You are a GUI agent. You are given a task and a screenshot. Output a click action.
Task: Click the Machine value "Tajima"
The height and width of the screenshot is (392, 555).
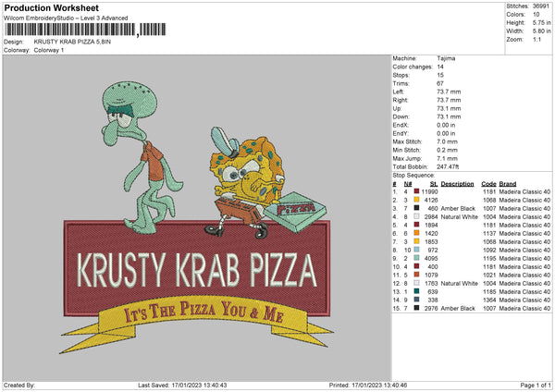446,58
